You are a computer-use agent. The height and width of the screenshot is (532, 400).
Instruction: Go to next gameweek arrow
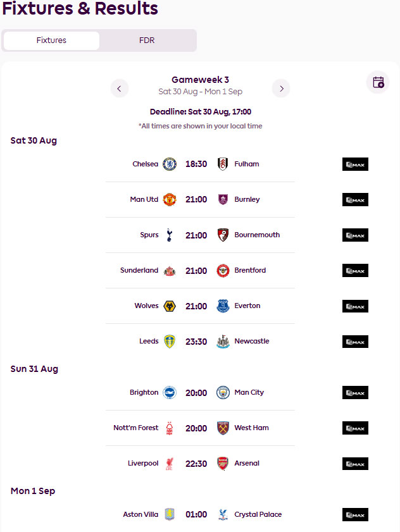click(281, 89)
